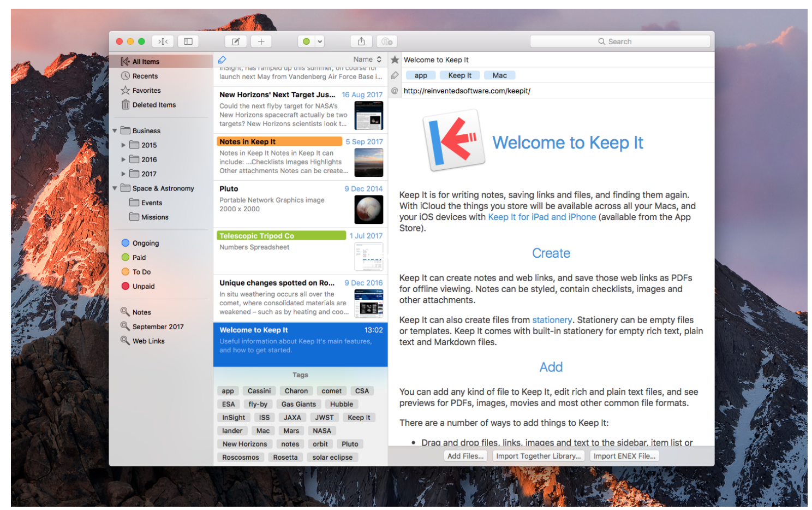
Task: Click the Mac tag in the item header
Action: 500,75
